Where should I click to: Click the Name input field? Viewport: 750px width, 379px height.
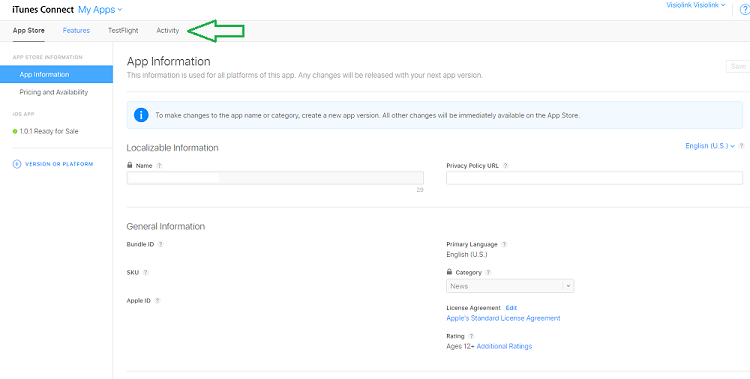[x=275, y=178]
